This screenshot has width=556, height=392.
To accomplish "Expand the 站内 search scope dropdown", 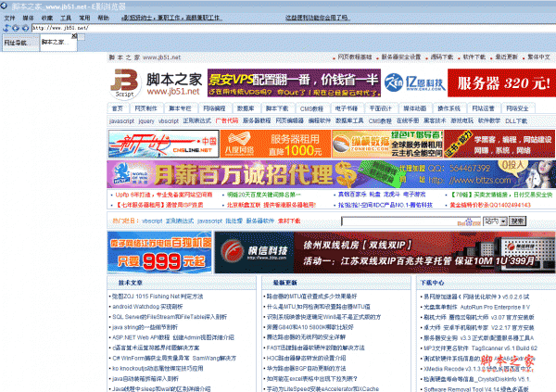I will pyautogui.click(x=495, y=221).
